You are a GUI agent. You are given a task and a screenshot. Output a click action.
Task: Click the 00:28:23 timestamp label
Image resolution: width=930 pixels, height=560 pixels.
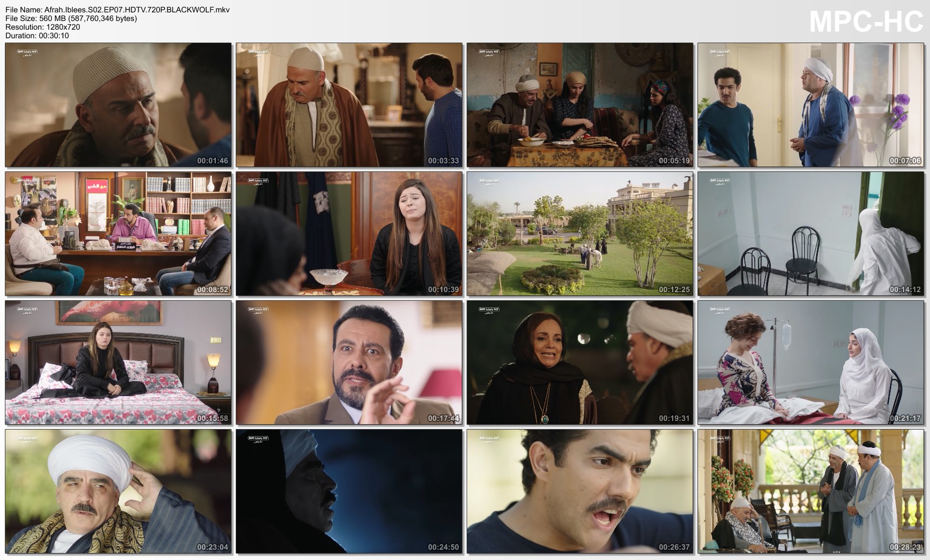905,547
